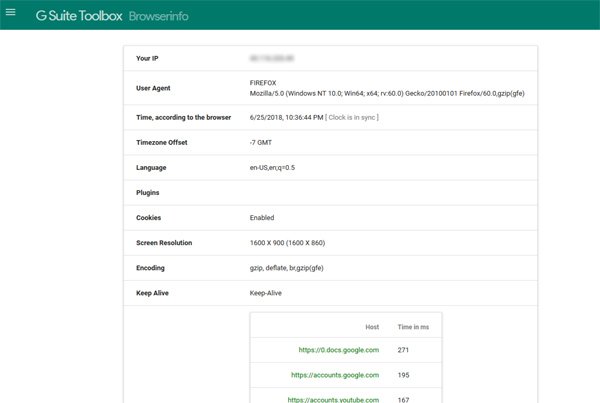Click the 'Encoding' label
This screenshot has height=403, width=600.
point(150,268)
